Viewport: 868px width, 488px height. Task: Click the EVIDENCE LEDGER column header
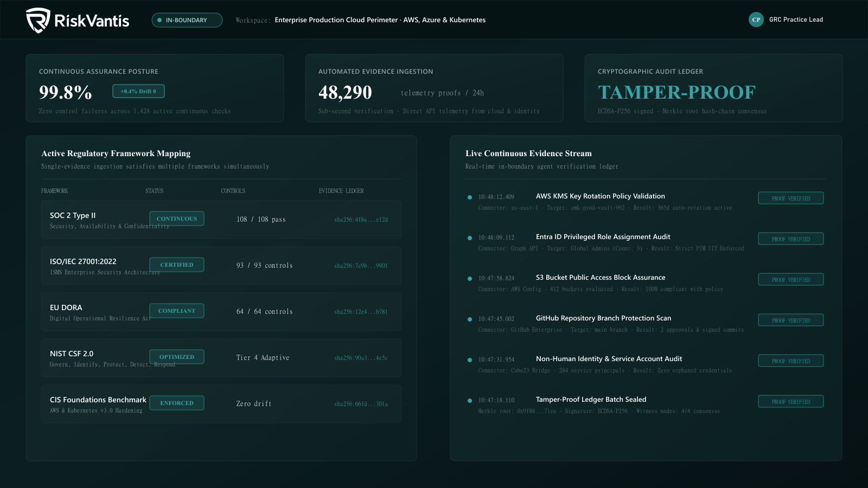341,191
